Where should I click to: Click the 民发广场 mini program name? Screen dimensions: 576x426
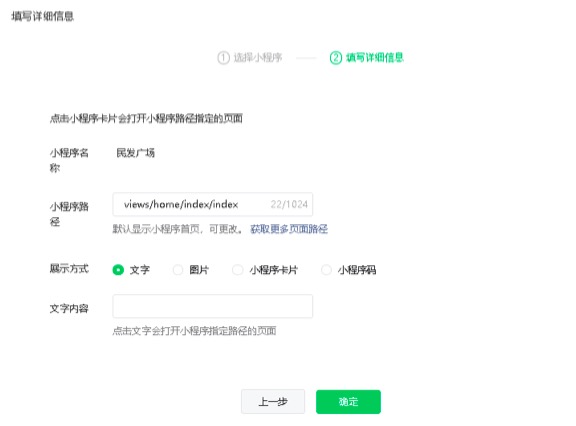click(136, 153)
